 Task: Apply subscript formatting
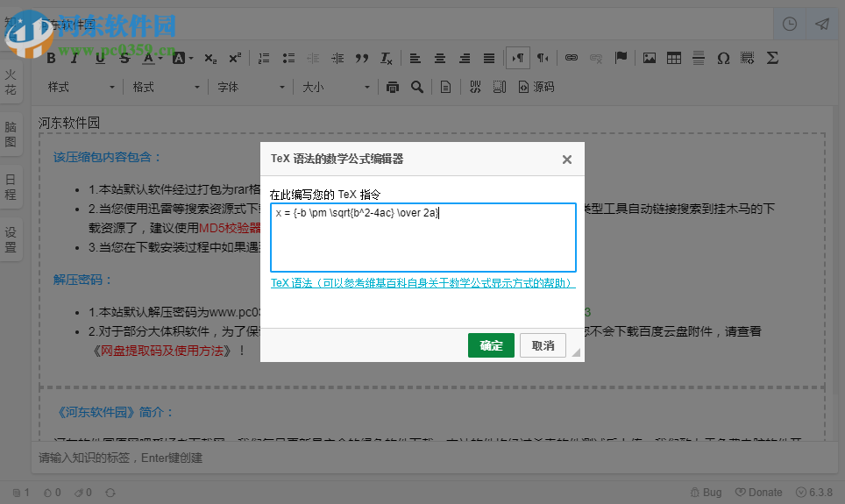[210, 58]
